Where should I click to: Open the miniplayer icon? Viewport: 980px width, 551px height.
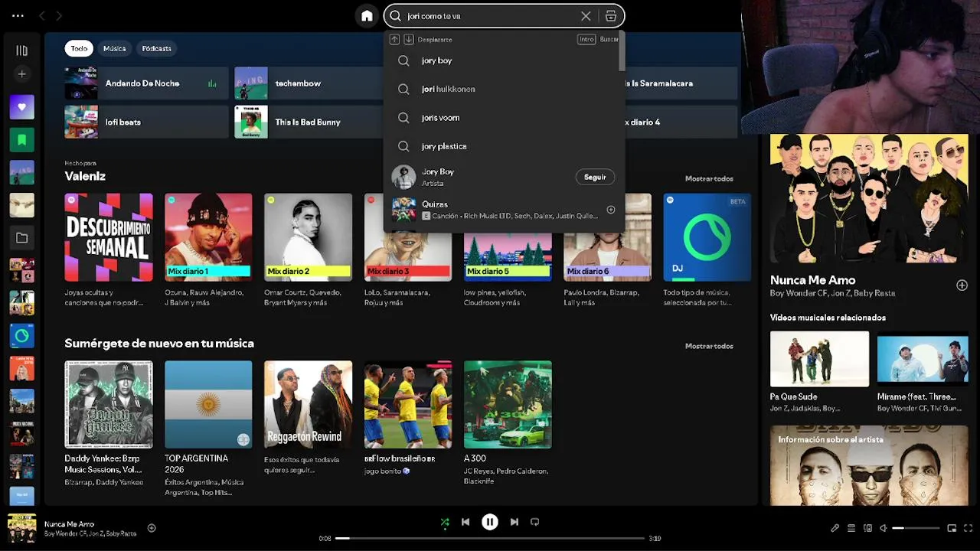pos(952,528)
